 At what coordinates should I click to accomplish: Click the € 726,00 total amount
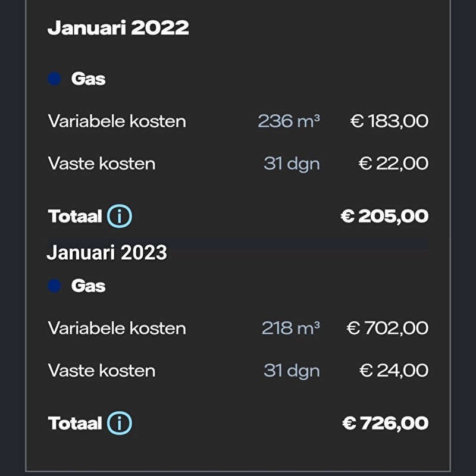(385, 423)
